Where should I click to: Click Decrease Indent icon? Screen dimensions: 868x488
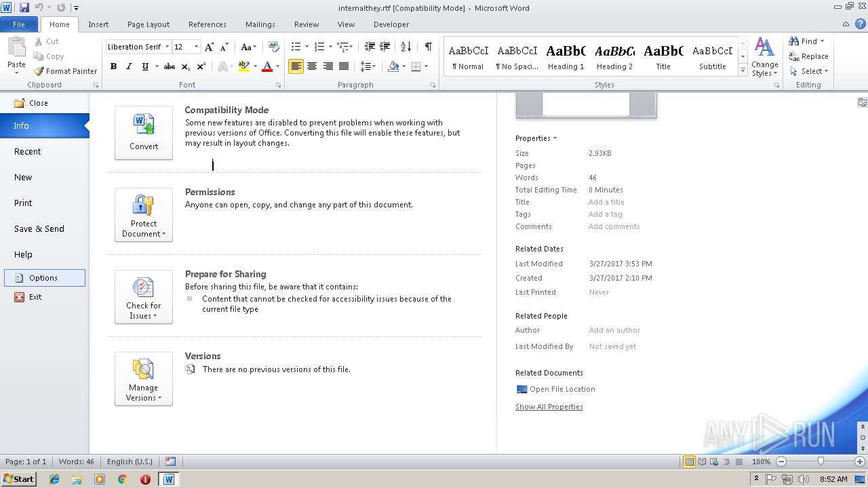tap(370, 47)
